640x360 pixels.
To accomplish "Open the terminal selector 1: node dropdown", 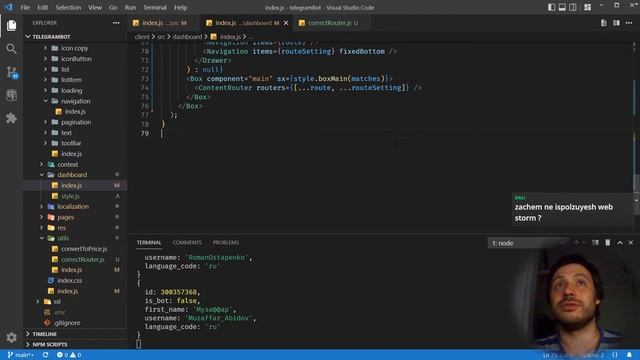I will tap(528, 243).
